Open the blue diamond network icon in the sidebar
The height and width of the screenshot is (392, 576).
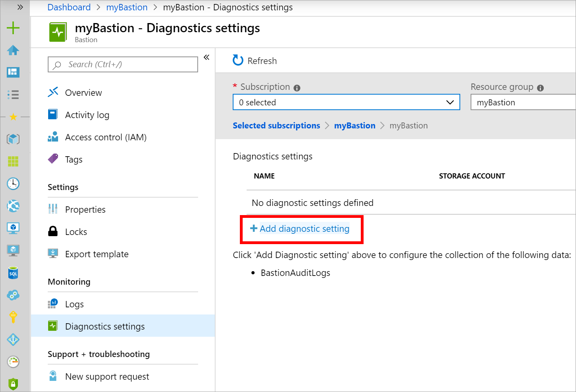pos(13,340)
